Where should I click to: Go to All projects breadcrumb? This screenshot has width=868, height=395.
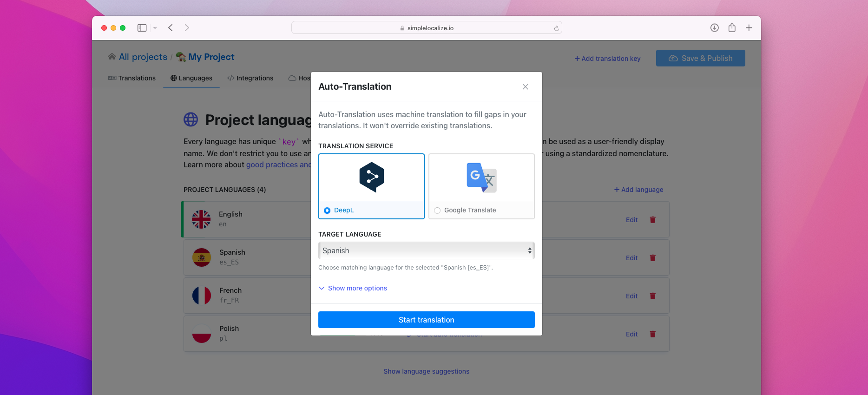pyautogui.click(x=143, y=57)
